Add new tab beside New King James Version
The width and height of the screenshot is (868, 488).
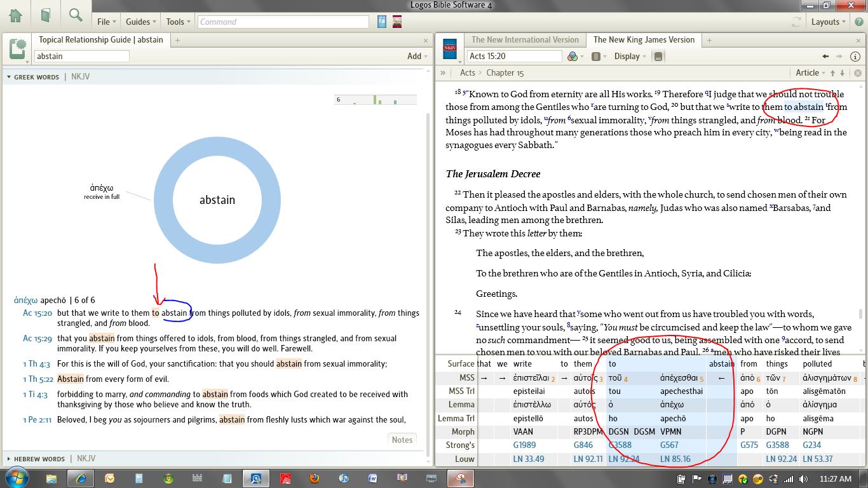click(709, 40)
